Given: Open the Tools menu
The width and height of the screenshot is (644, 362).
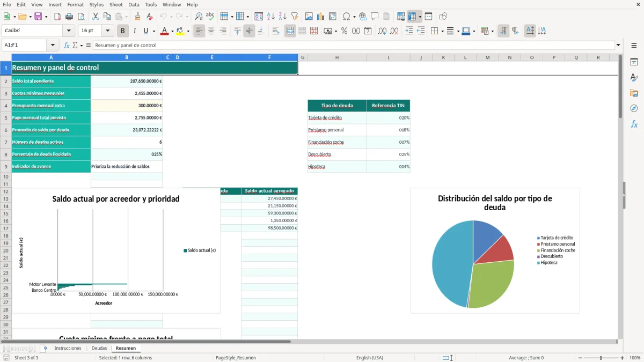Looking at the screenshot, I should pyautogui.click(x=151, y=4).
